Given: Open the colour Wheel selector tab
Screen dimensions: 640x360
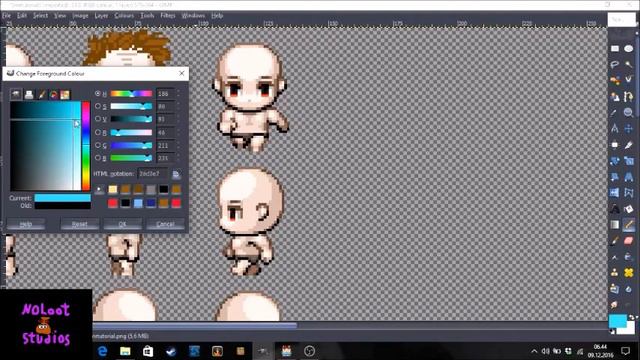Looking at the screenshot, I should coord(53,95).
